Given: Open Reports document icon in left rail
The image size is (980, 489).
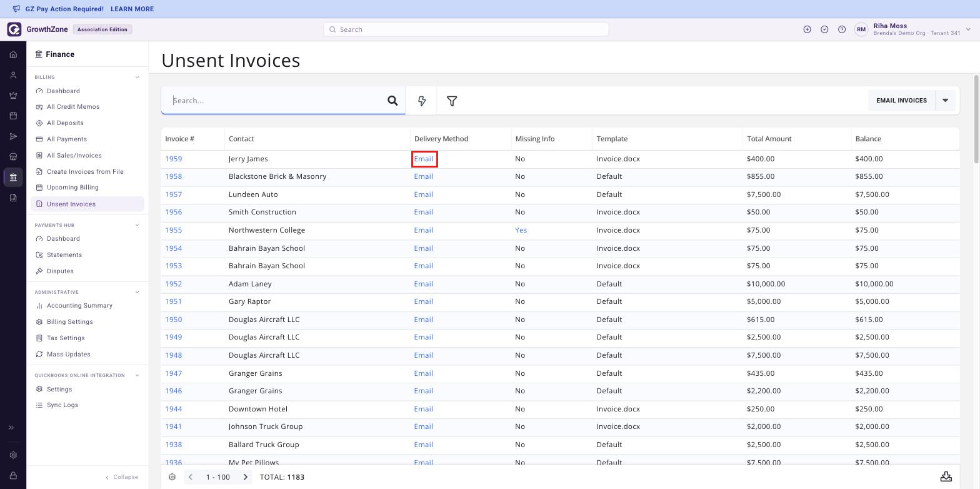Looking at the screenshot, I should tap(13, 198).
